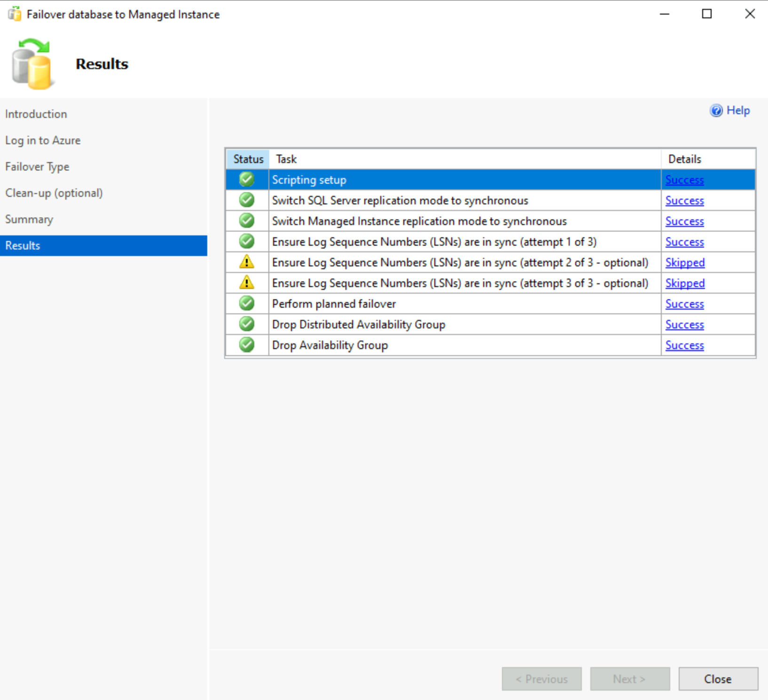Click the warning icon for LSN sync attempt 3
Screen dimensions: 768x700
click(x=246, y=282)
